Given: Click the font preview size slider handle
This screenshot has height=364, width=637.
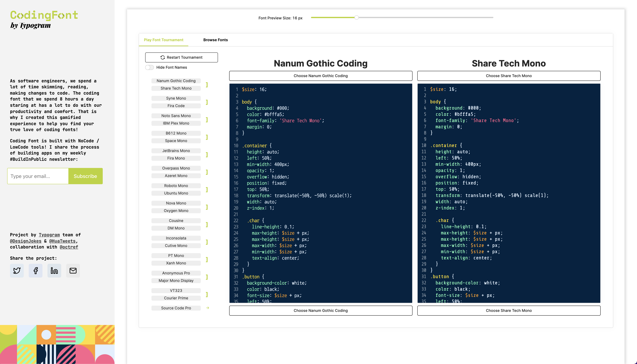Looking at the screenshot, I should (x=356, y=17).
